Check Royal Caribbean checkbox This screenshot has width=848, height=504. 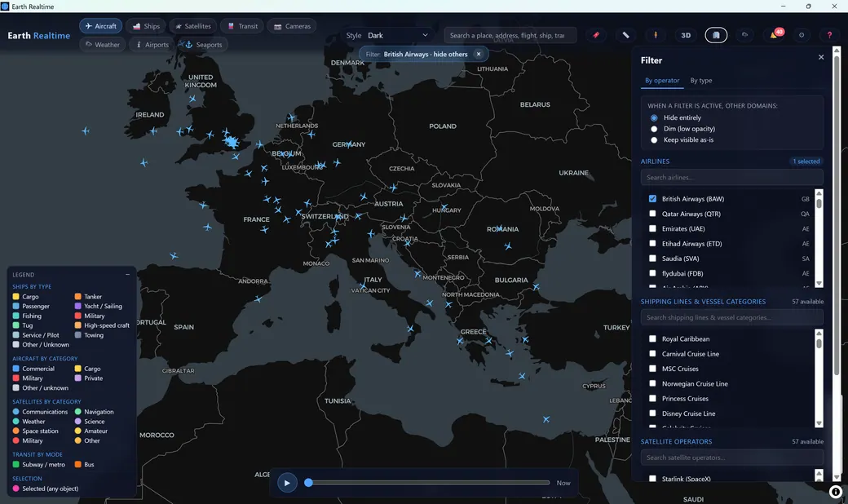point(652,338)
